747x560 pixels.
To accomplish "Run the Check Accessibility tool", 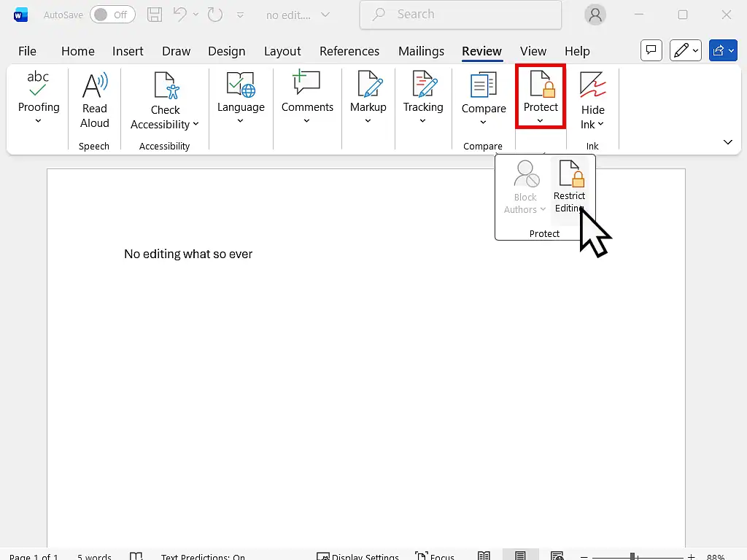I will point(164,98).
